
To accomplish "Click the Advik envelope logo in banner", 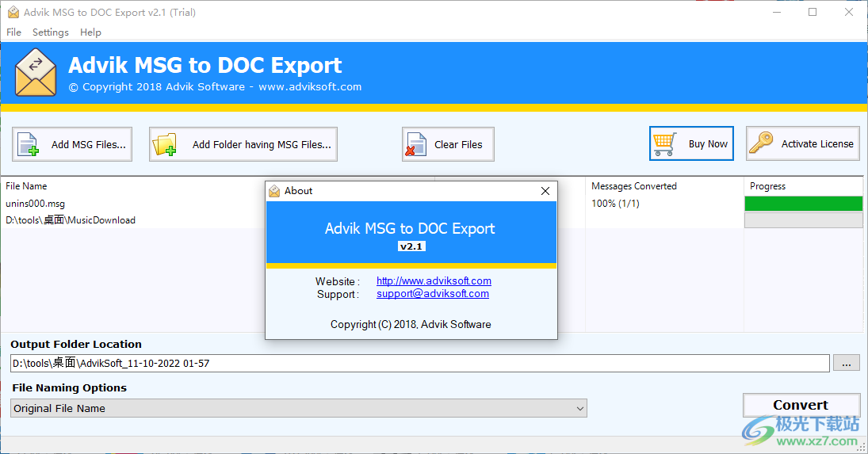I will [36, 72].
